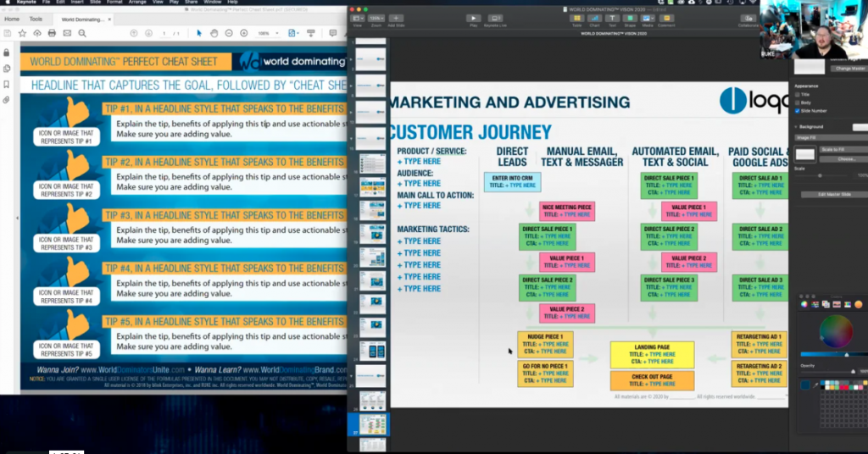Switch to the Tools tab in PDF viewer
868x454 pixels.
36,18
